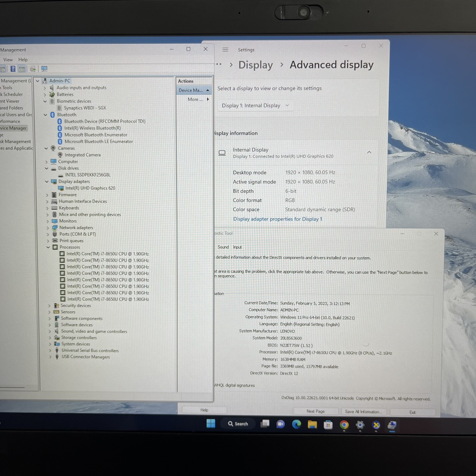
Task: Click Display adapter properties for Display 1
Action: coord(278,219)
